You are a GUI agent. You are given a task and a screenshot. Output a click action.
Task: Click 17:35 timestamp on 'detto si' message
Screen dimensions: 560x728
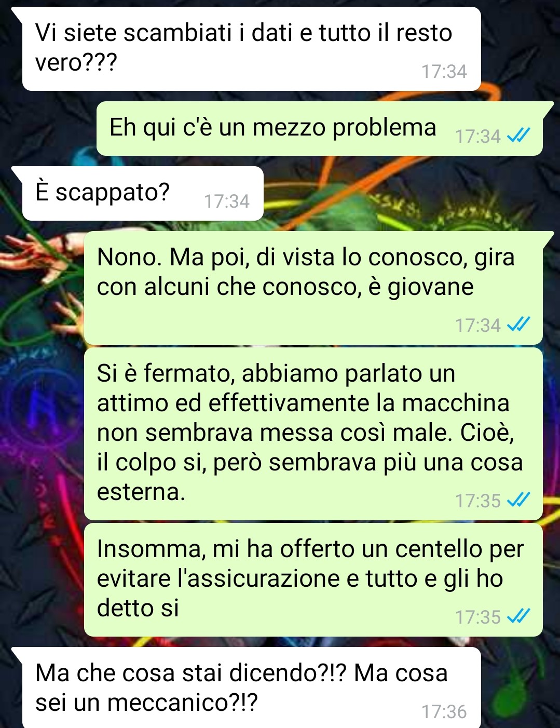(x=478, y=617)
